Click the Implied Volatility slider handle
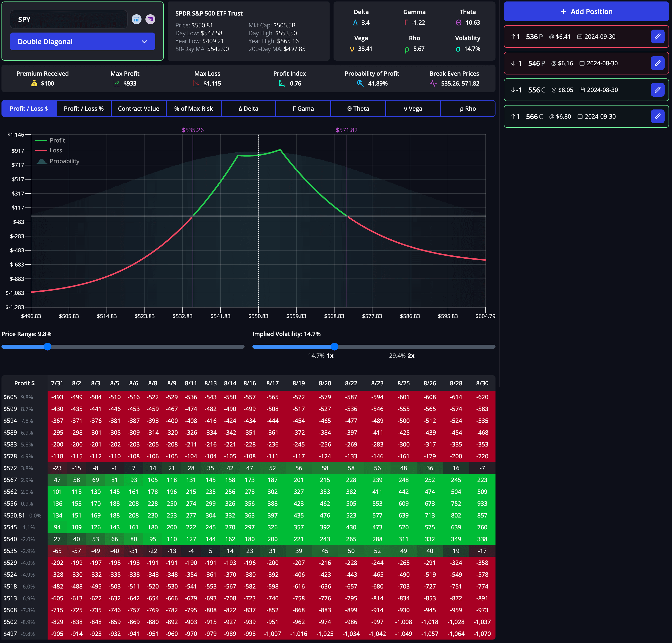This screenshot has height=643, width=672. point(335,346)
